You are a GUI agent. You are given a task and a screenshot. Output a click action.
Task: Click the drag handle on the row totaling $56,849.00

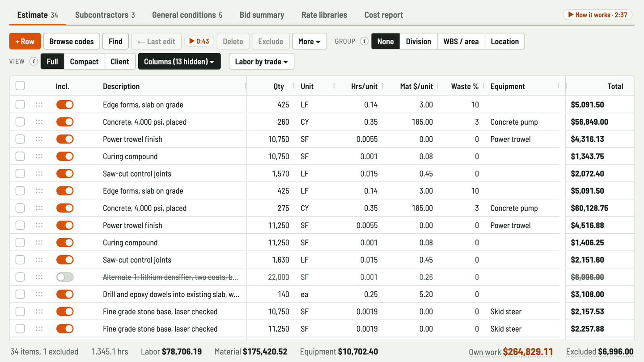coord(39,122)
